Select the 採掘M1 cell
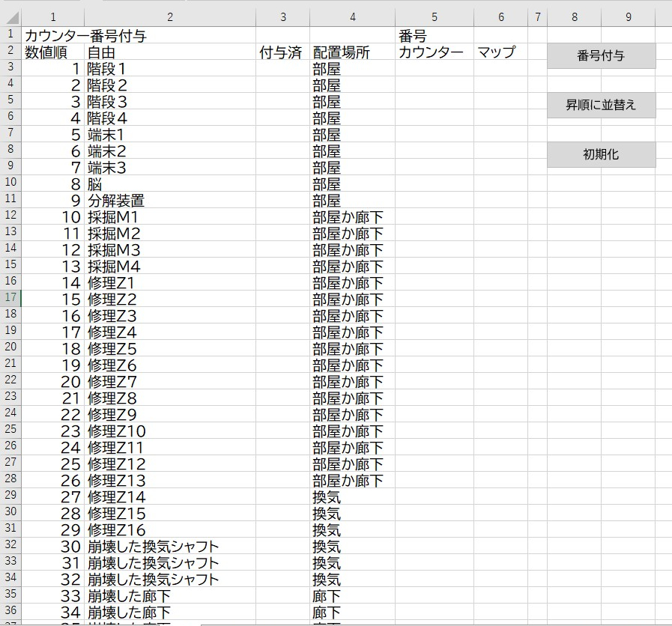Image resolution: width=672 pixels, height=626 pixels. point(170,216)
